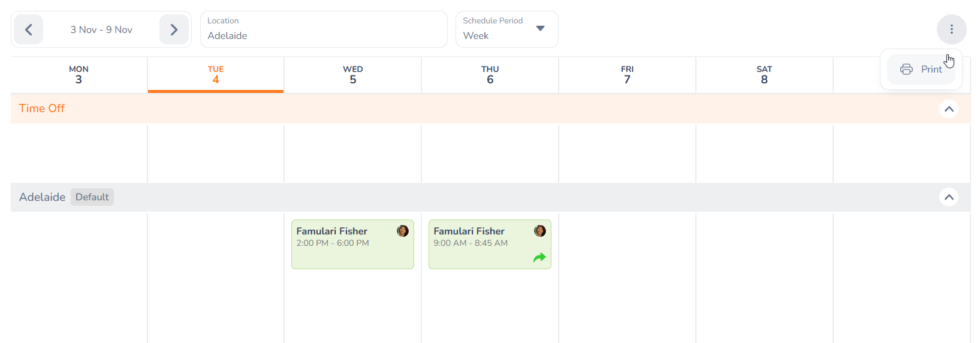This screenshot has height=343, width=980.
Task: Click Famulari Fisher's avatar on Thursday shift
Action: pyautogui.click(x=540, y=231)
